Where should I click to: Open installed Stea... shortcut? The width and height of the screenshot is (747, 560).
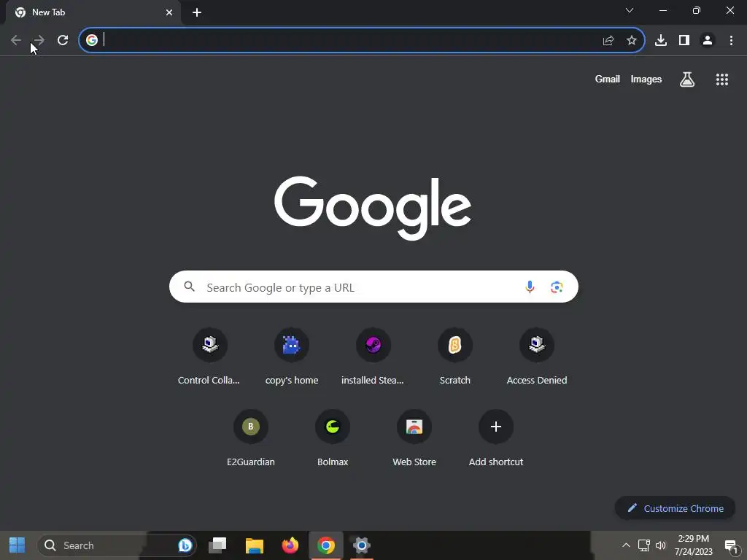click(x=373, y=355)
